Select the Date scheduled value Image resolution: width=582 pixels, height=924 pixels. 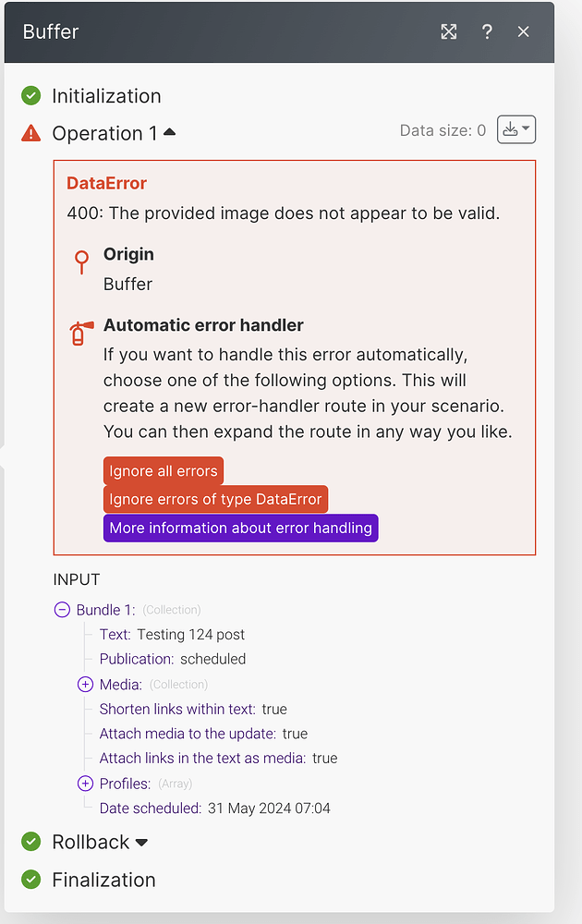click(268, 808)
